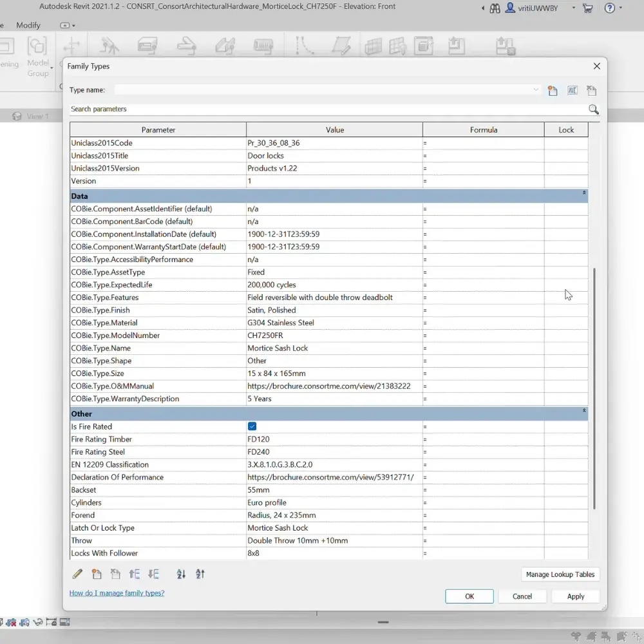Select the edit parameter pencil icon
This screenshot has height=644, width=644.
77,574
